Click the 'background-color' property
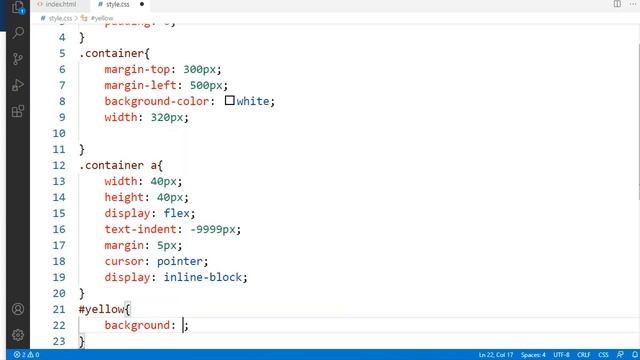640x360 pixels. click(x=157, y=101)
